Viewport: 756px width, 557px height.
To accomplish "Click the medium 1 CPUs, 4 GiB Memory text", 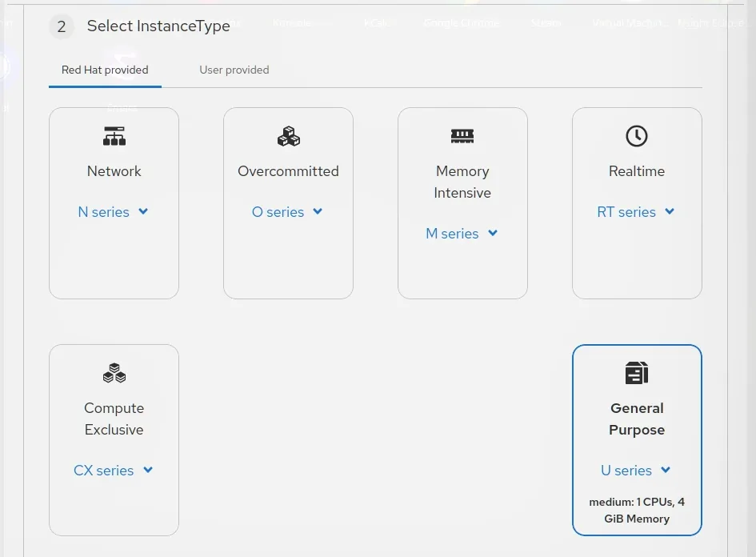I will pyautogui.click(x=637, y=511).
